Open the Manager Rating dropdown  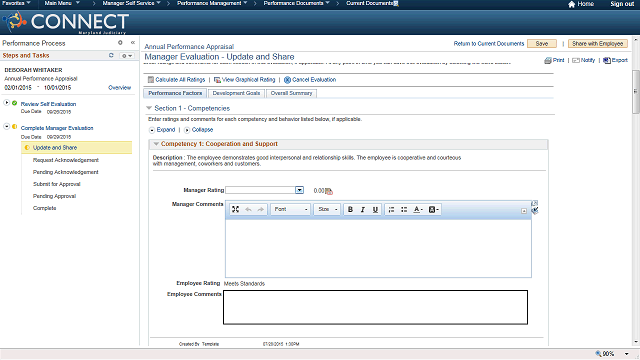pos(299,190)
